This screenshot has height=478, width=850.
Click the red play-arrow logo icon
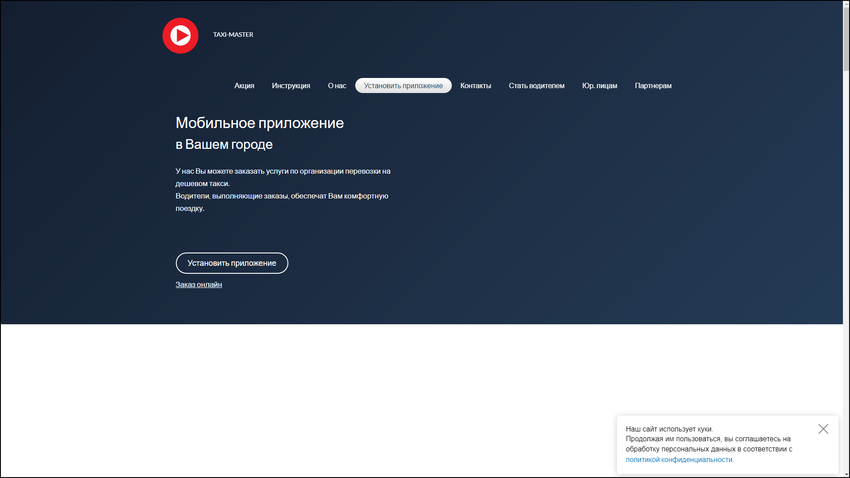pos(180,36)
